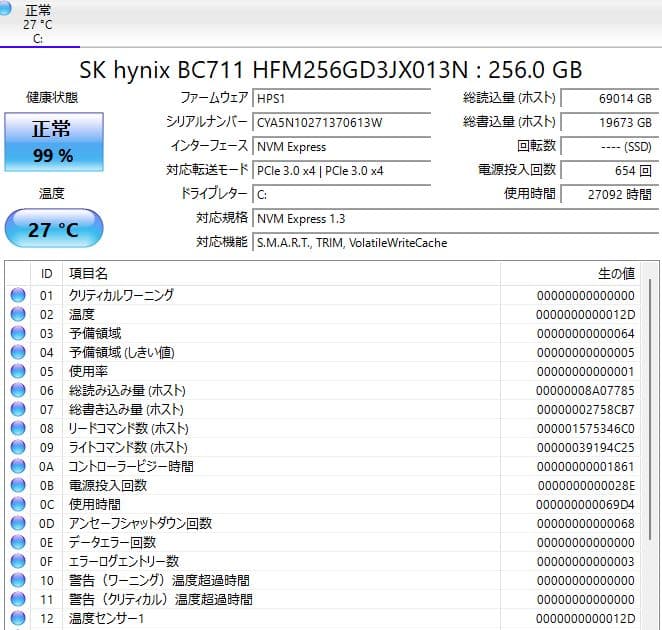Click raw value 0000000001861
The image size is (662, 630).
[586, 467]
